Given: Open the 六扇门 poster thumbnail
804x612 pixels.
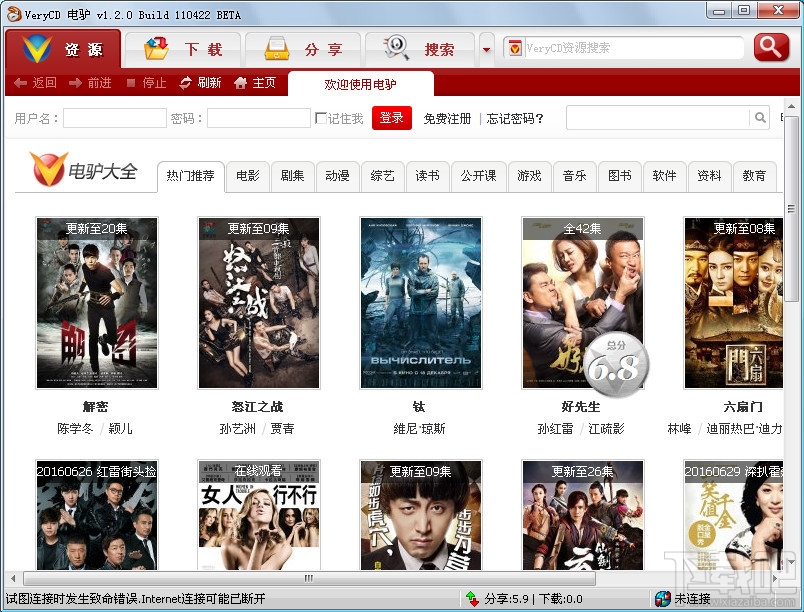Looking at the screenshot, I should [734, 303].
